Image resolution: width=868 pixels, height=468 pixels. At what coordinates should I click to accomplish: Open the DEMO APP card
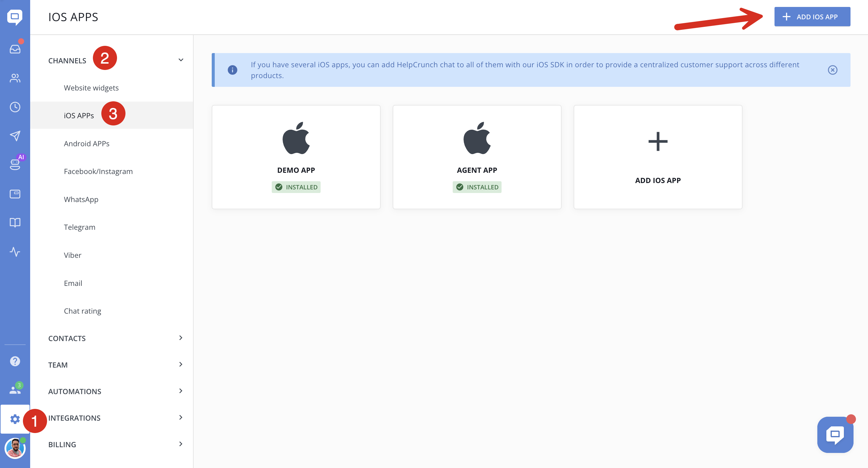(x=296, y=157)
